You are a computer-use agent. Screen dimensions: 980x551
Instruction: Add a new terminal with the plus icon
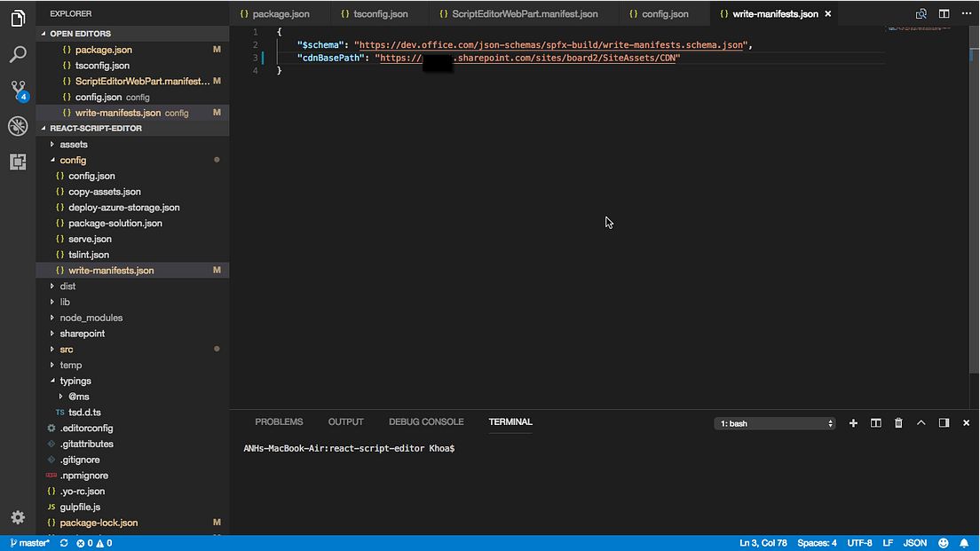pyautogui.click(x=853, y=423)
